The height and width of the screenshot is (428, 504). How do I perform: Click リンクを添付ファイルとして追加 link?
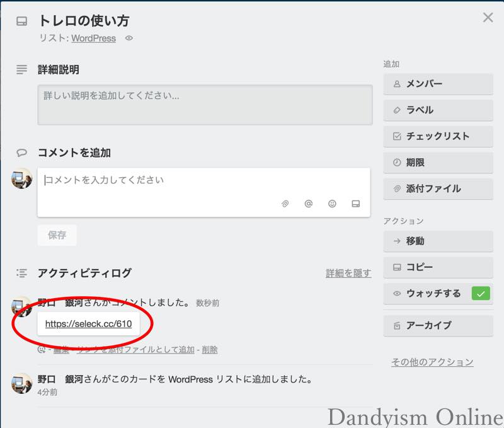click(x=135, y=350)
